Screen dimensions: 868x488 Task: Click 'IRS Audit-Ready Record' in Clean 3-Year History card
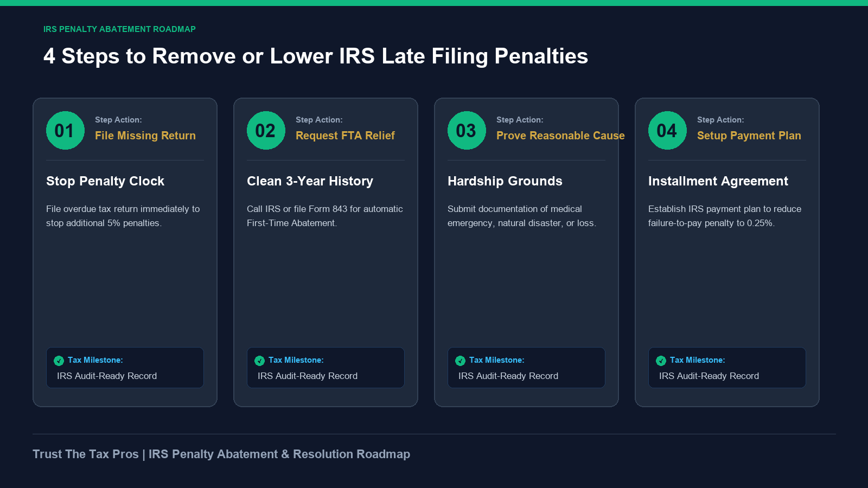point(308,376)
